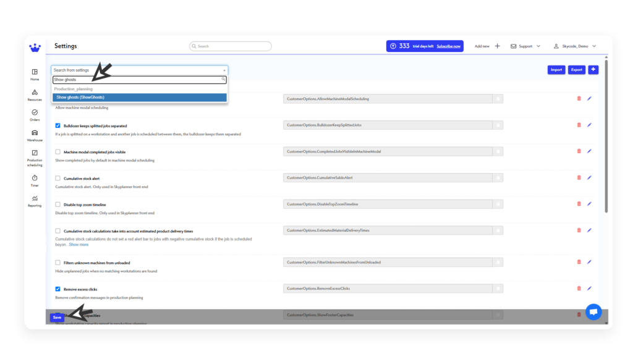Go to Resources in the sidebar

(35, 93)
